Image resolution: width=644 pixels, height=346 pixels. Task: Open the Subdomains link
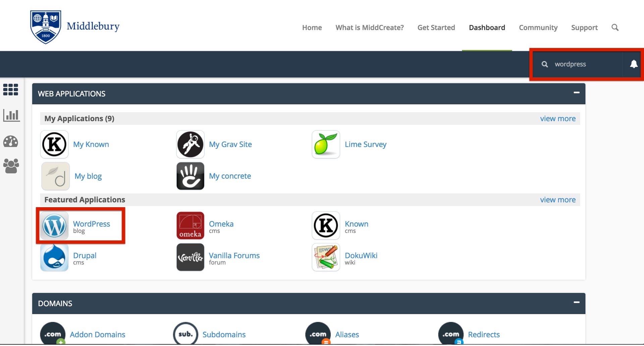coord(224,335)
